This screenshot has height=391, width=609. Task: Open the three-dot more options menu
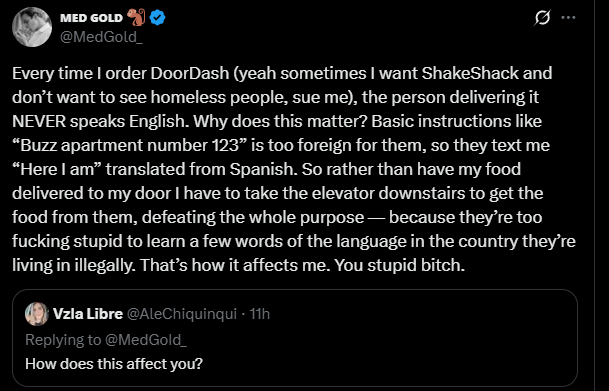coord(569,17)
